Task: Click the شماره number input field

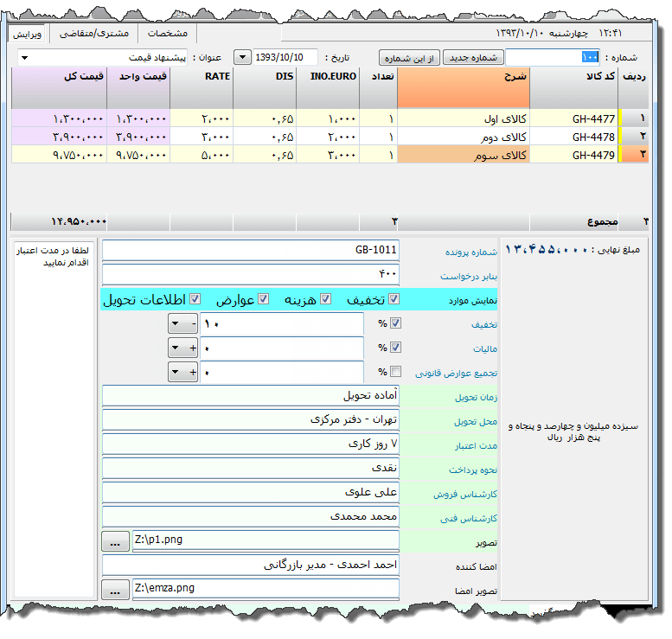Action: pos(552,57)
